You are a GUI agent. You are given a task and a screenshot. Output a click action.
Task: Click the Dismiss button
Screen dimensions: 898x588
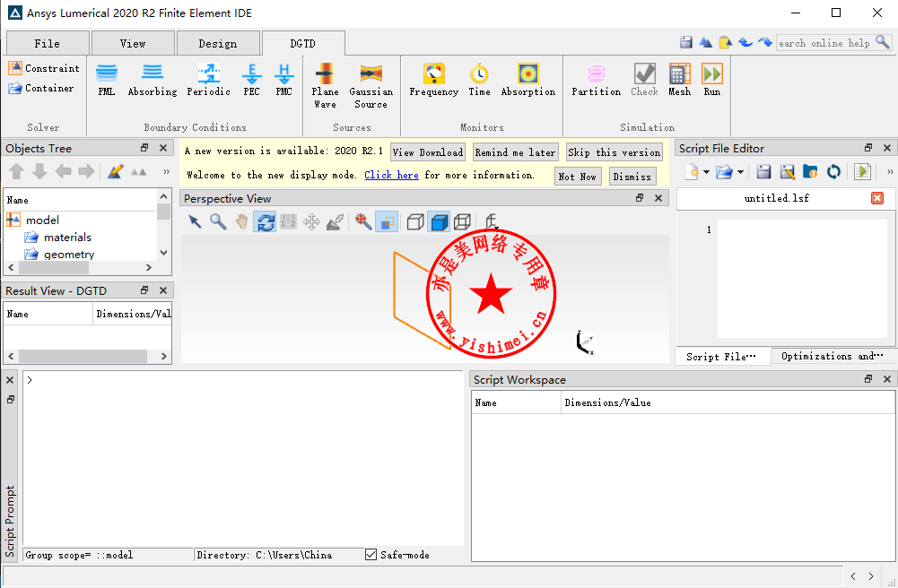[632, 177]
